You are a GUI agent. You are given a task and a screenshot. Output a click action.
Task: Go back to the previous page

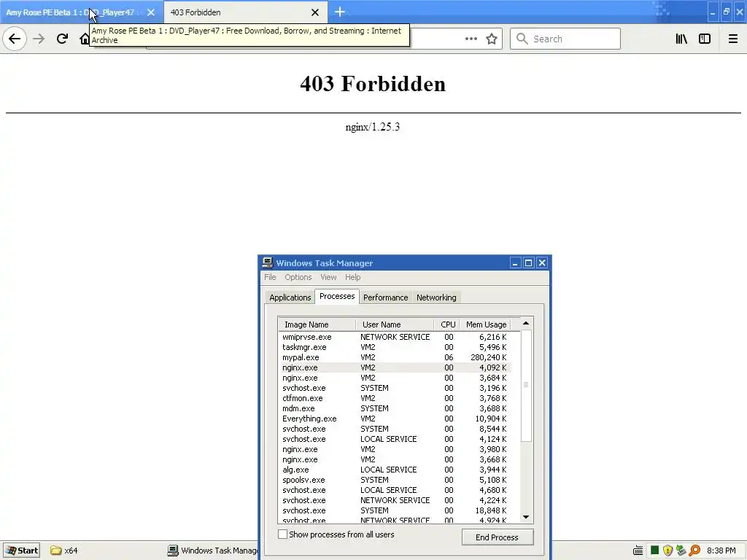coord(15,39)
